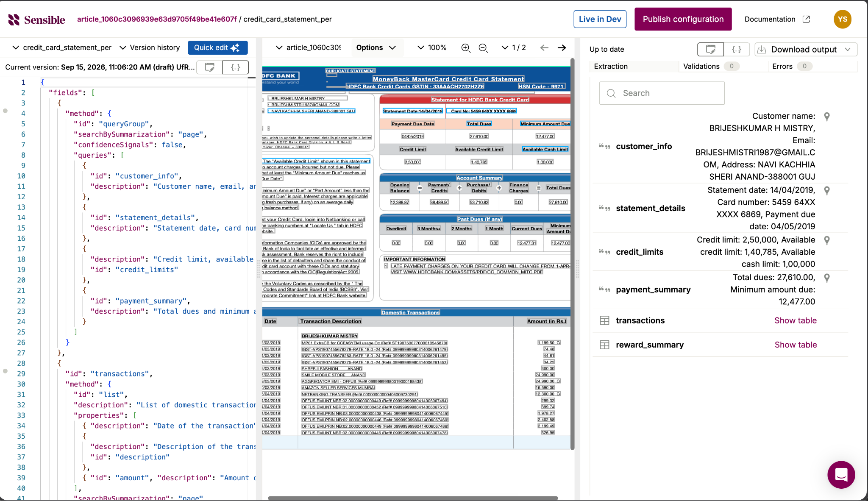Click the Domestic Transactions heading in document

point(410,313)
